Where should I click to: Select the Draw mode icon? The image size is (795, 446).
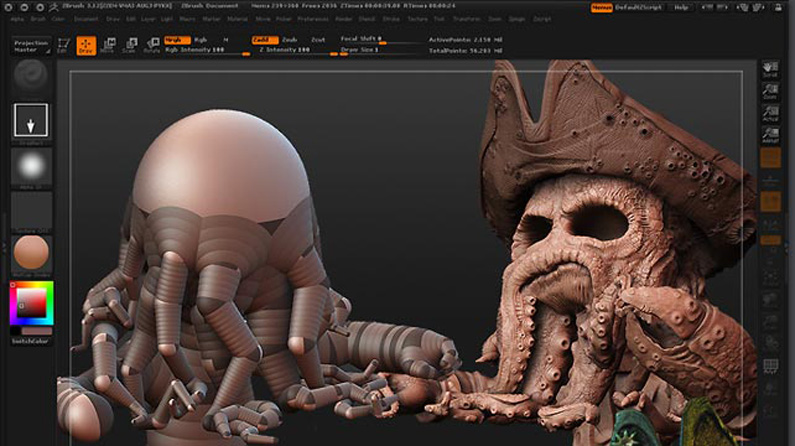point(86,46)
